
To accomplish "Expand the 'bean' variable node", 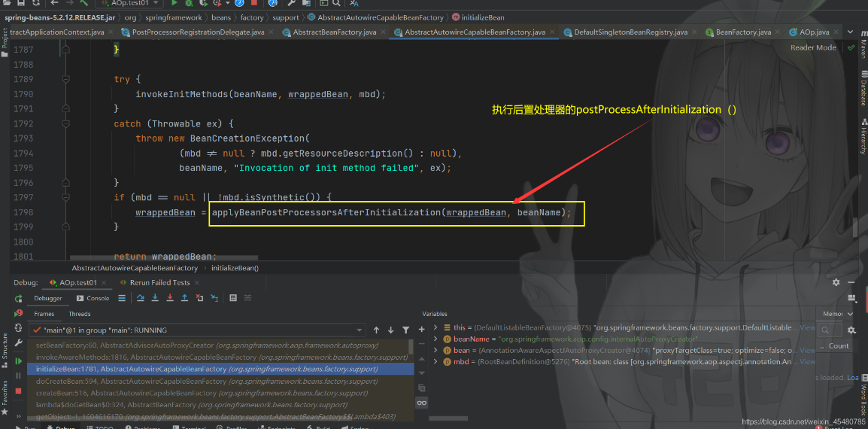I will 436,350.
